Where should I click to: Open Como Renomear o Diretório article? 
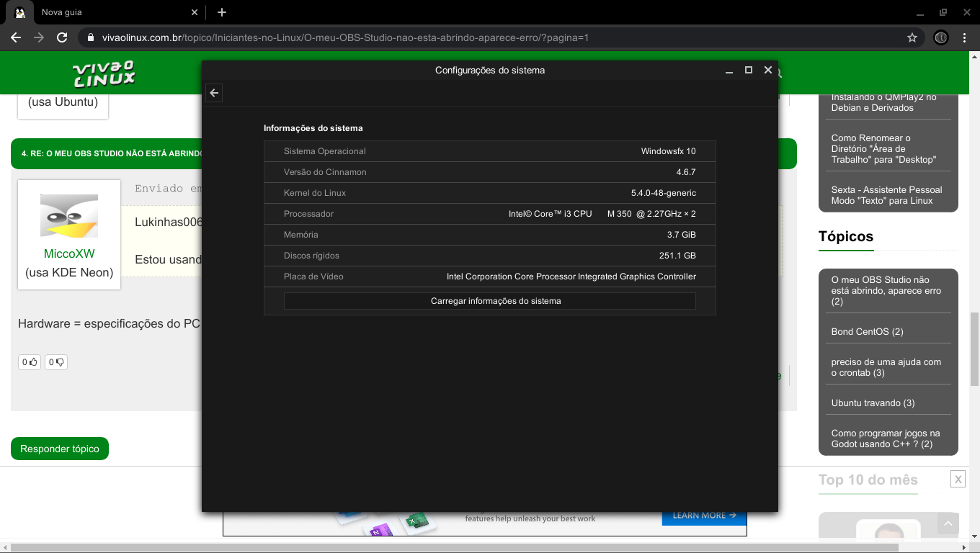pyautogui.click(x=883, y=149)
